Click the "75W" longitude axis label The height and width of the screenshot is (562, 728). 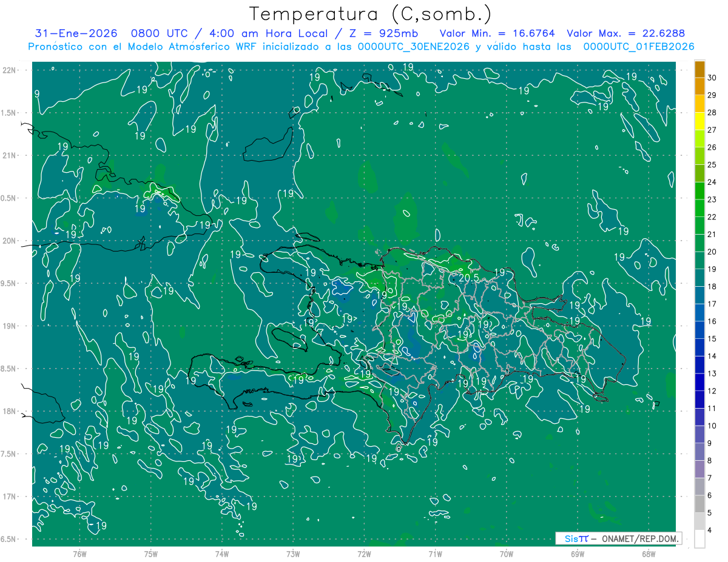click(x=151, y=554)
